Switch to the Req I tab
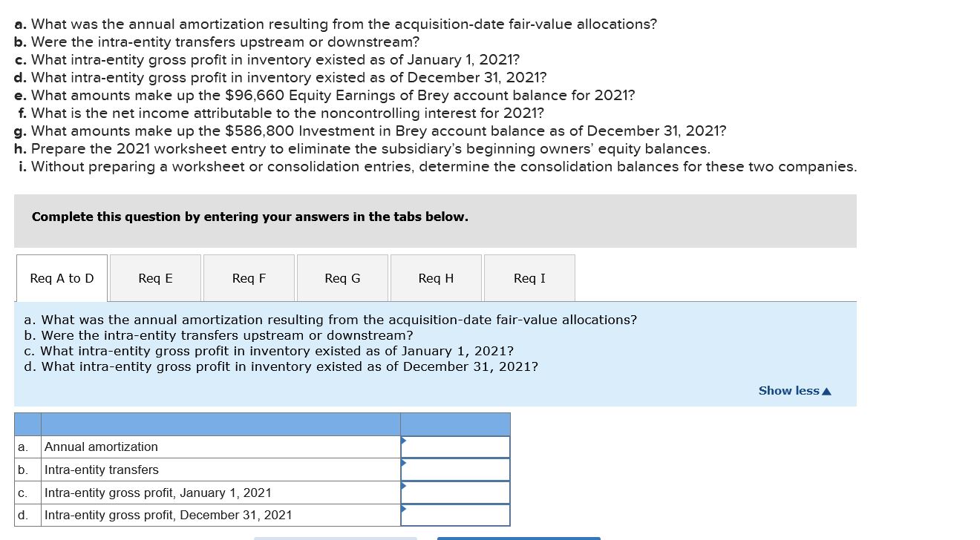Screen dimensions: 980x540 point(529,278)
